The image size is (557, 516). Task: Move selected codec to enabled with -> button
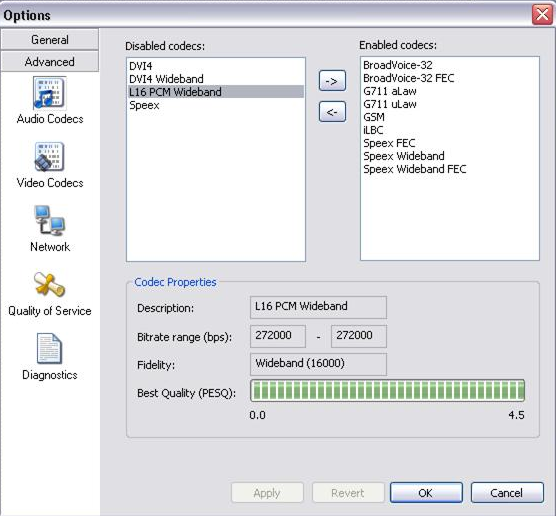click(332, 81)
